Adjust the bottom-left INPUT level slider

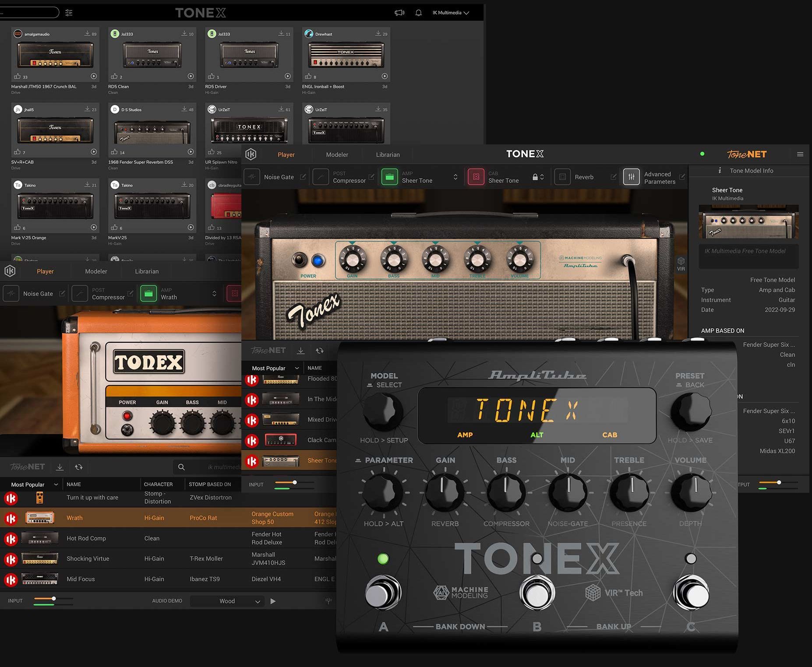pos(53,598)
